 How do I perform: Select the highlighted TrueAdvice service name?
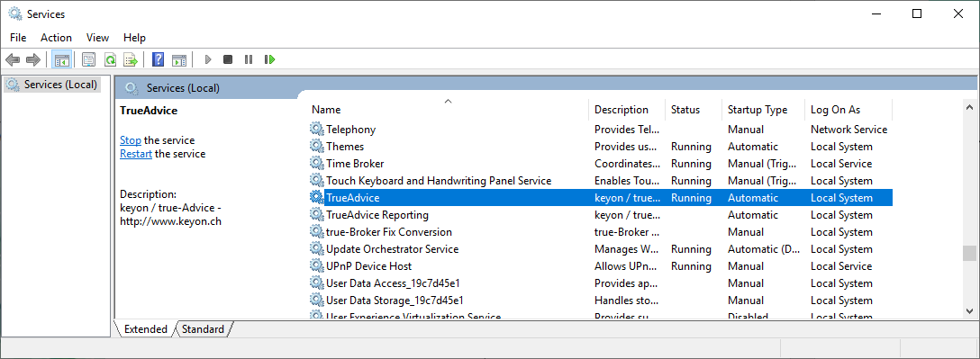352,198
